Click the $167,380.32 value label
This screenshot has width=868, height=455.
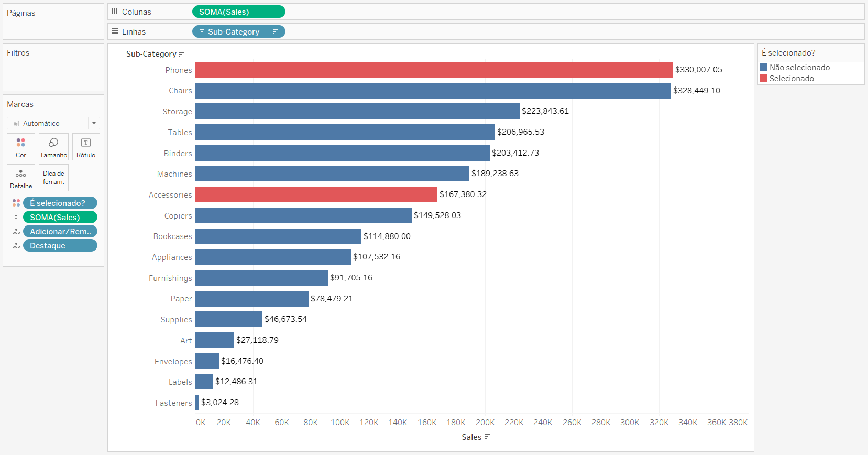[463, 194]
